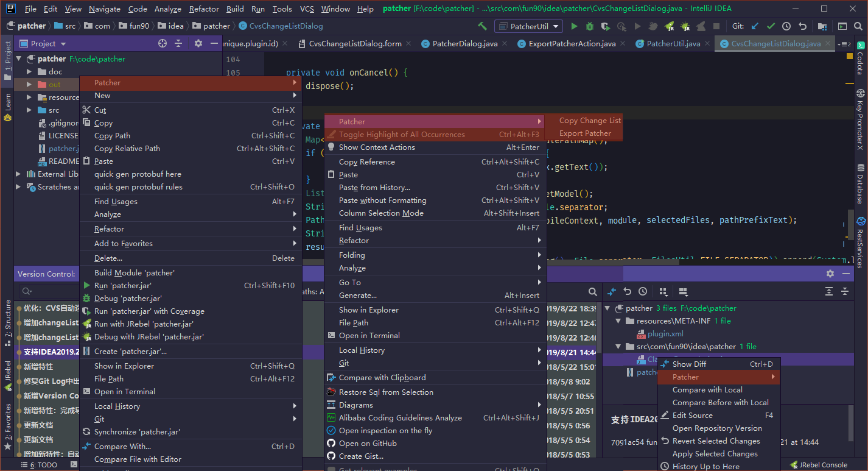Update project with Git blue arrow icon
This screenshot has height=471, width=868.
click(755, 26)
